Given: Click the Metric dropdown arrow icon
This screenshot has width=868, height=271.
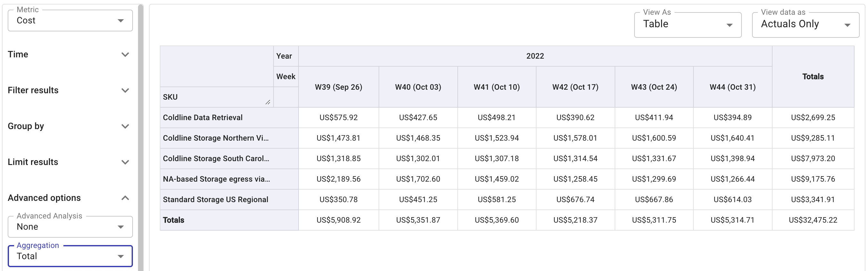Looking at the screenshot, I should (120, 20).
